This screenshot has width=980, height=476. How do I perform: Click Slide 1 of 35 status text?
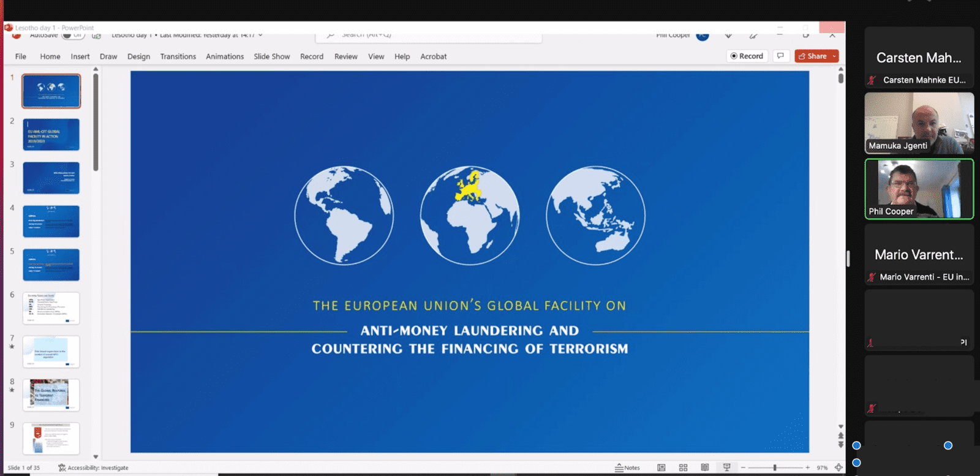[23, 467]
